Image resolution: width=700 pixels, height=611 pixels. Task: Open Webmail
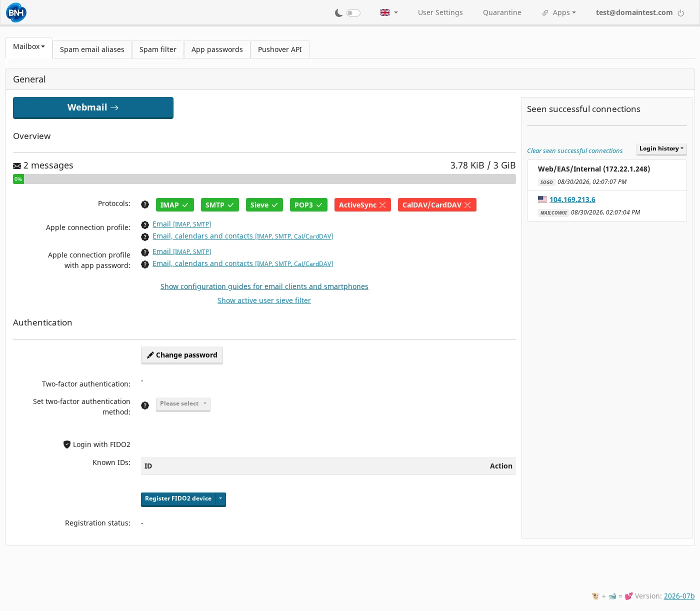click(93, 107)
